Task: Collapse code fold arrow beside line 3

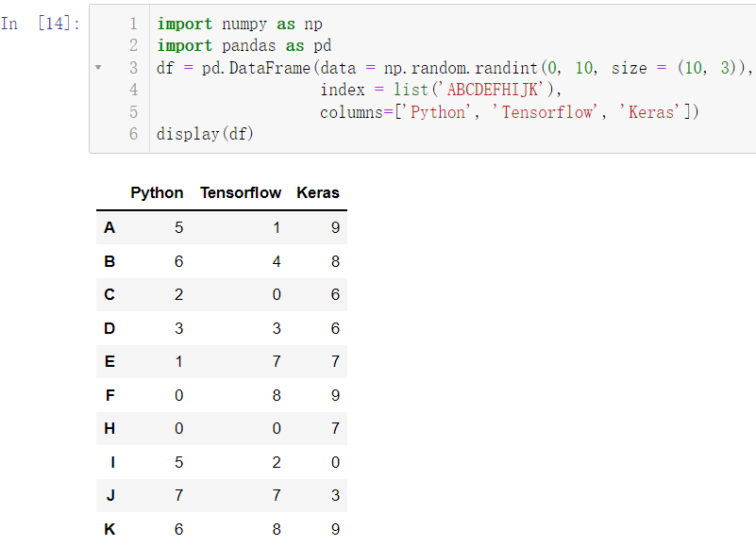Action: 98,68
